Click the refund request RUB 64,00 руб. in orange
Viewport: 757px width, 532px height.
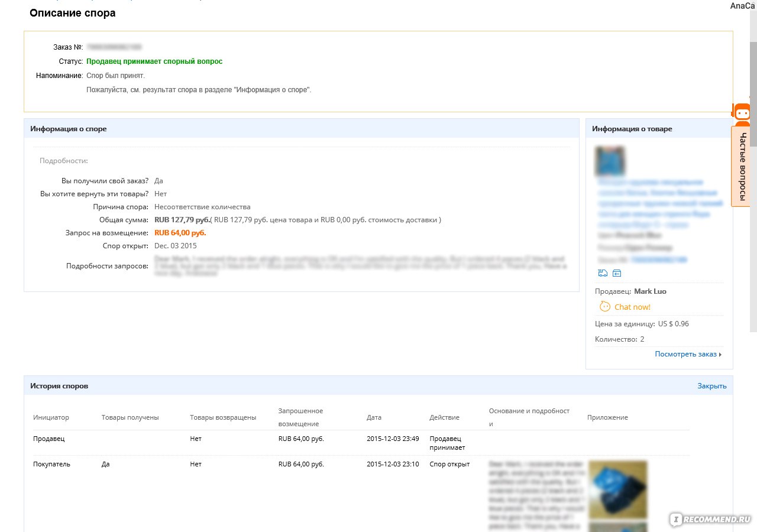(180, 233)
